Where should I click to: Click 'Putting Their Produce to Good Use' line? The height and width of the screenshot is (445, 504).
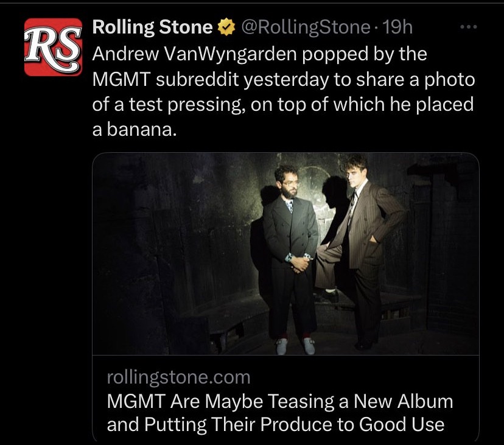275,424
